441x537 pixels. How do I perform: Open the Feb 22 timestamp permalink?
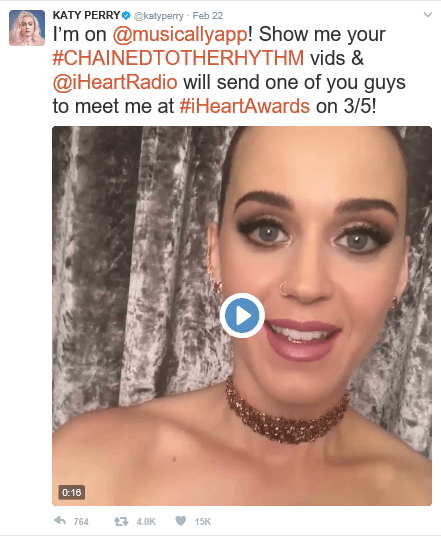pyautogui.click(x=208, y=16)
